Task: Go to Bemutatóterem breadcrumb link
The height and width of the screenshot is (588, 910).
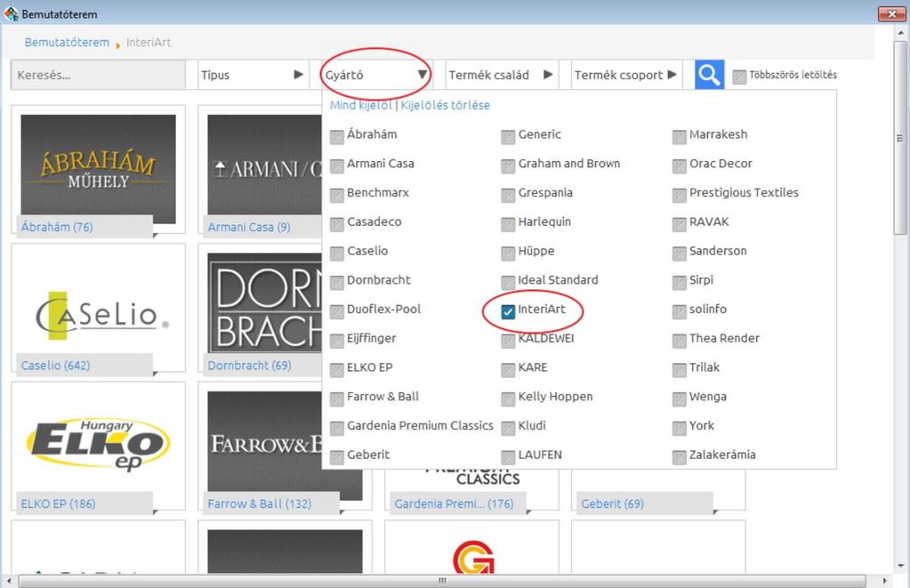Action: [x=67, y=43]
